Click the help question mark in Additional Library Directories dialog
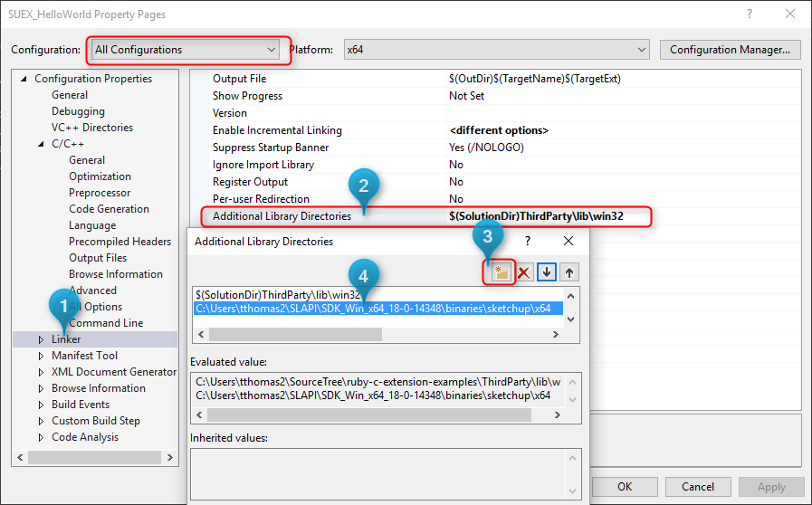Image resolution: width=812 pixels, height=505 pixels. coord(528,242)
